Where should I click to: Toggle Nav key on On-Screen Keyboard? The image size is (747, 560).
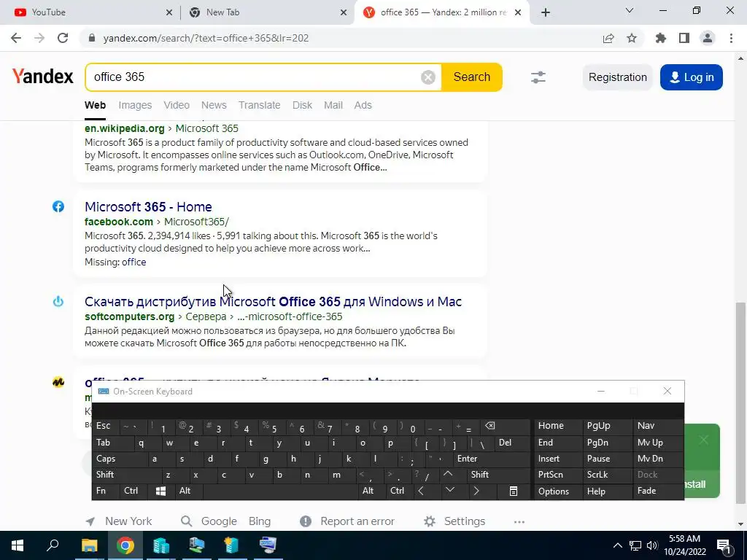(x=658, y=426)
